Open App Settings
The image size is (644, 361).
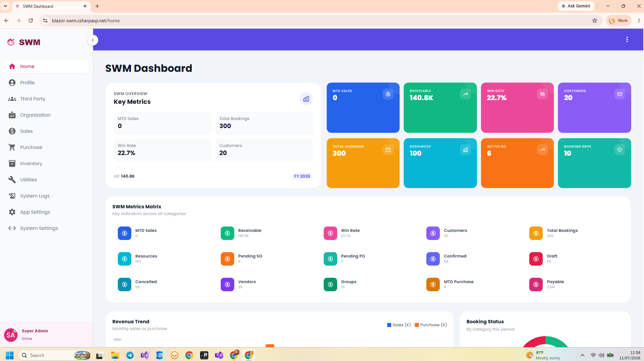pyautogui.click(x=46, y=212)
